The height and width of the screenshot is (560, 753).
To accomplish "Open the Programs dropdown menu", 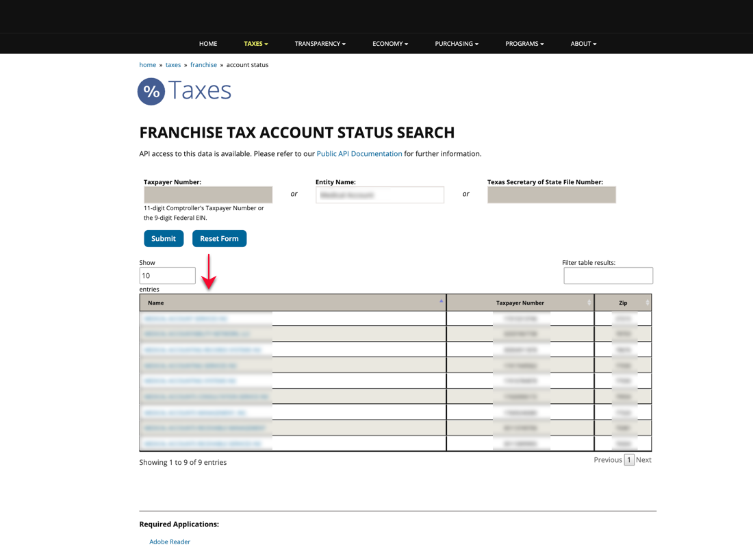I will point(524,44).
